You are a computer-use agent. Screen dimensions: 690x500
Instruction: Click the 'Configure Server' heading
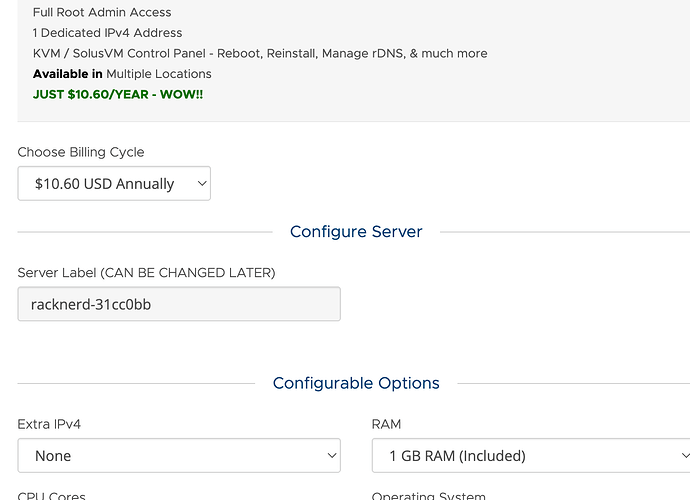356,232
